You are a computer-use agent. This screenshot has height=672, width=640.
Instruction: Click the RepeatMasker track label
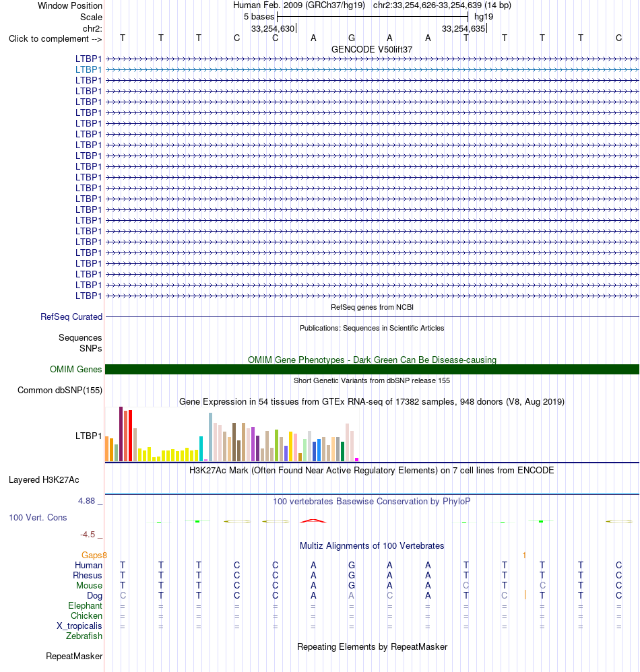pos(74,656)
